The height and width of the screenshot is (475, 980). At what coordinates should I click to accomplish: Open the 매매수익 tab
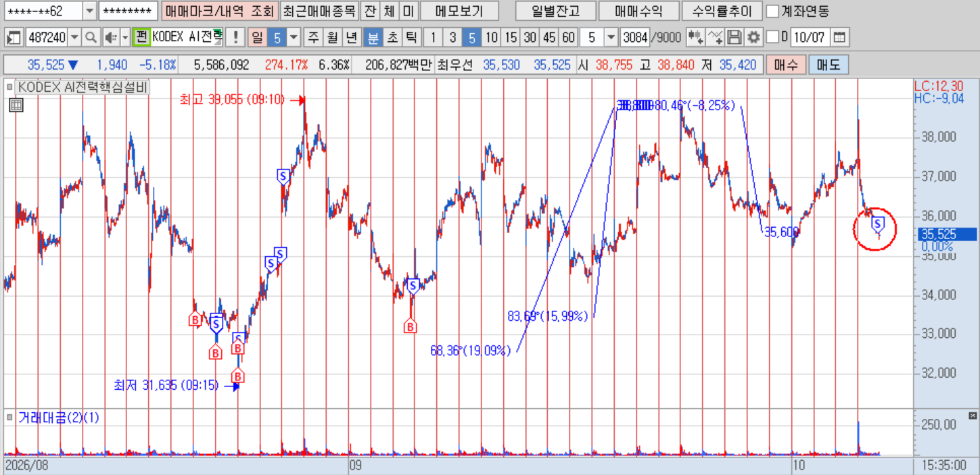(x=638, y=11)
